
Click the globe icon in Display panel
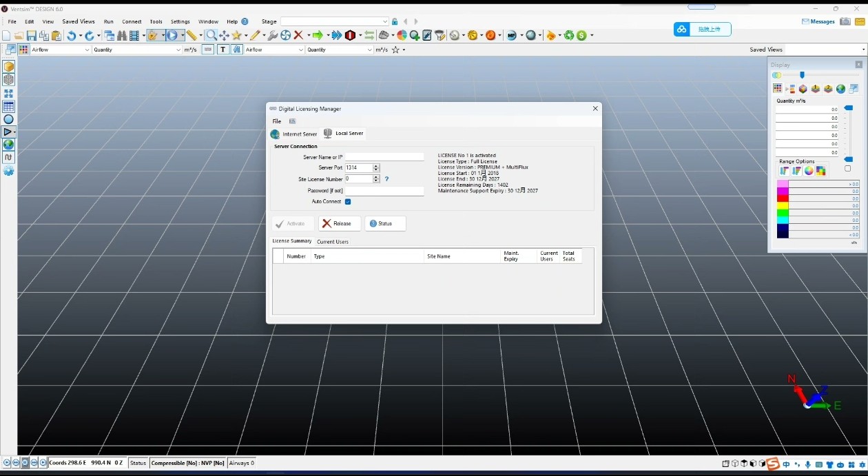[840, 89]
